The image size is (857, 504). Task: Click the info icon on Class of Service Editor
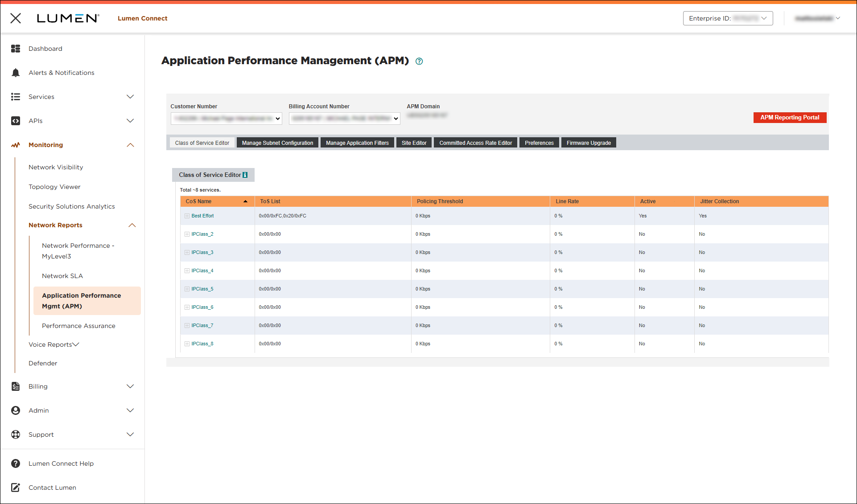click(x=244, y=175)
